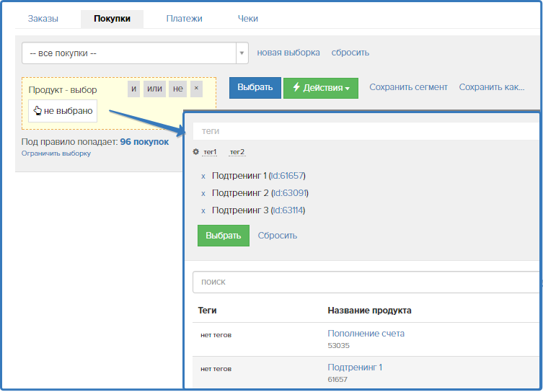This screenshot has height=392, width=543.
Task: Click 'нет тегов' in the Подтренинг 1 row
Action: tap(216, 369)
